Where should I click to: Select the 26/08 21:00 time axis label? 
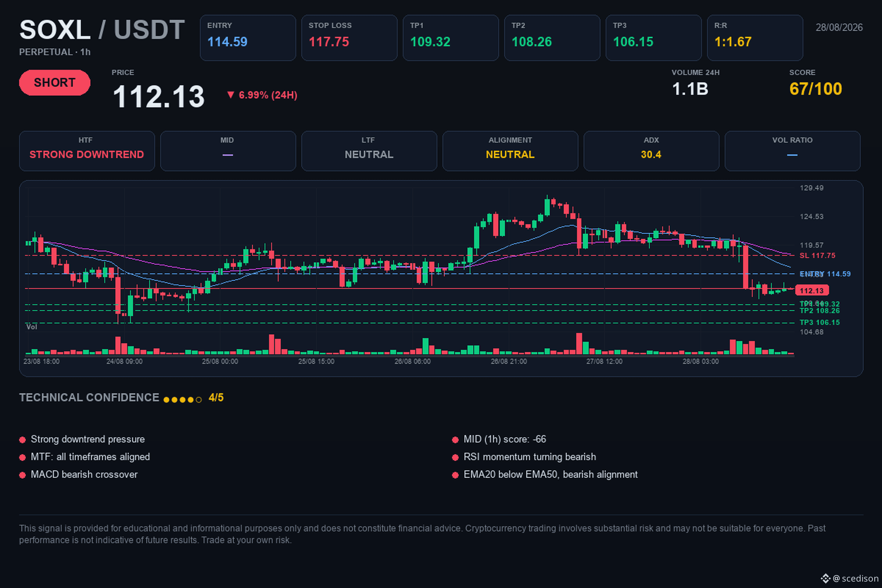509,362
